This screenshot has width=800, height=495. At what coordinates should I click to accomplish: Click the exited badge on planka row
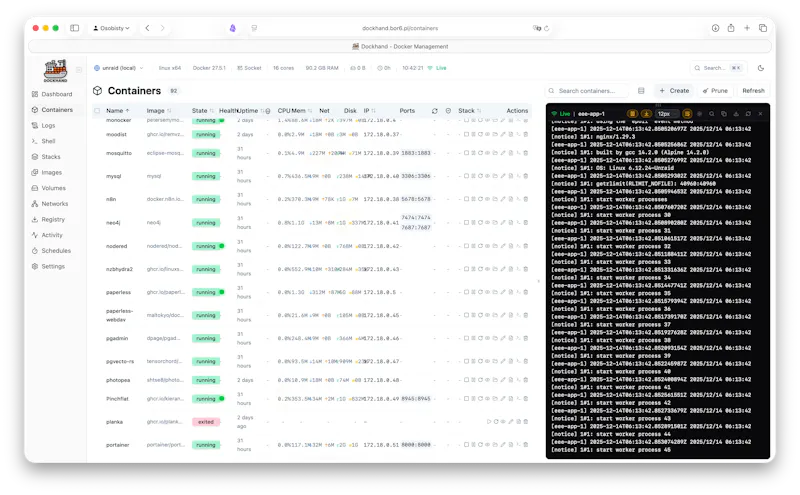(x=206, y=422)
